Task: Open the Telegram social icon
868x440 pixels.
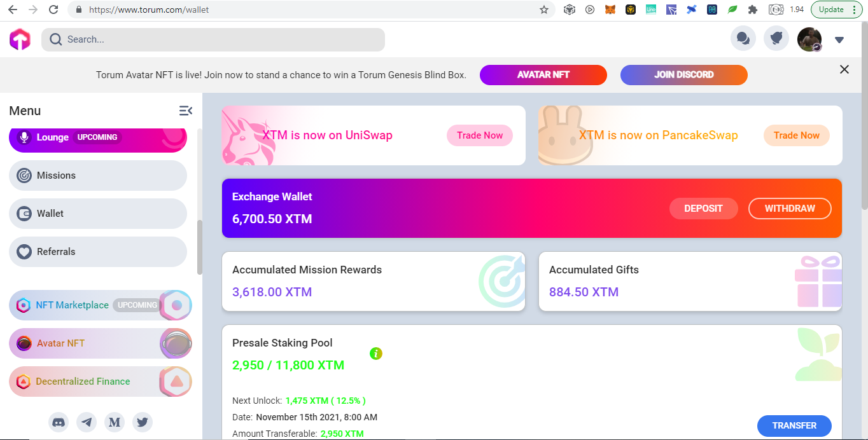Action: point(87,422)
